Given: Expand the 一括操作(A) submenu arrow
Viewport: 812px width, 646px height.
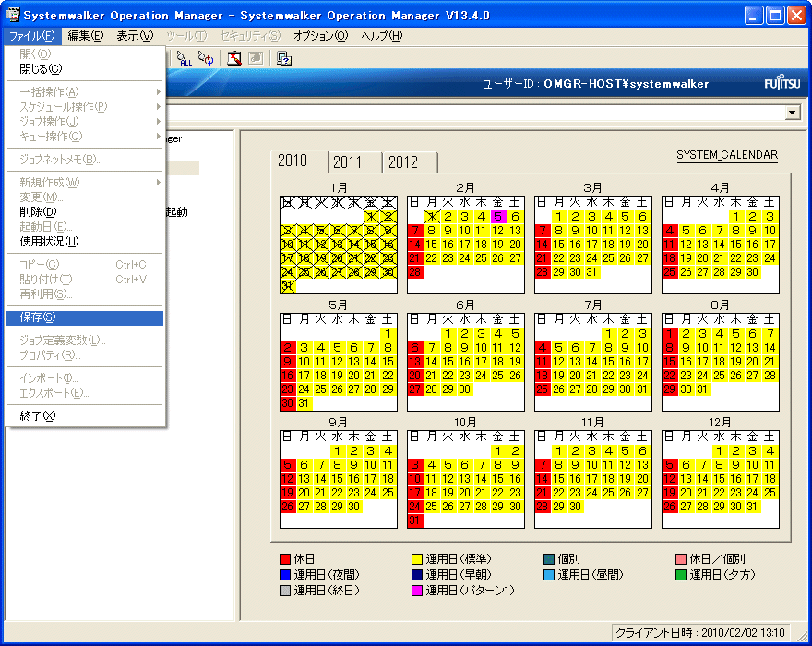Looking at the screenshot, I should (158, 92).
